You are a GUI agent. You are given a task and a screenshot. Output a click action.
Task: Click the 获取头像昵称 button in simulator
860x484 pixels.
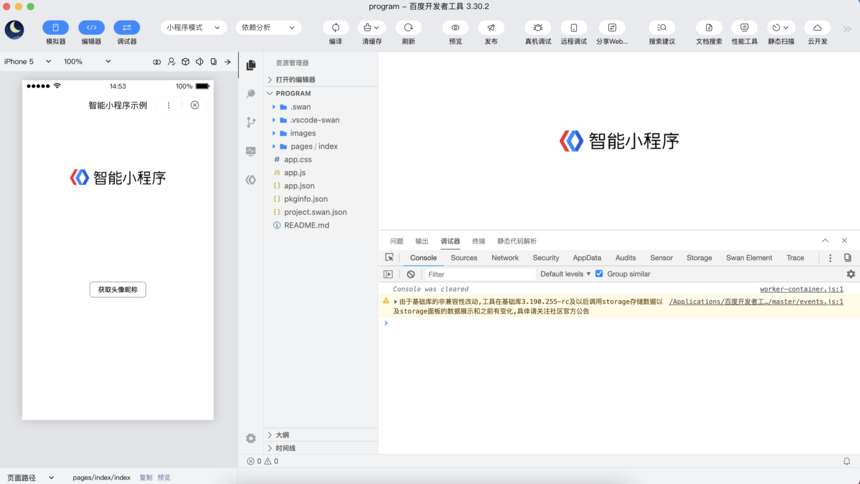118,290
